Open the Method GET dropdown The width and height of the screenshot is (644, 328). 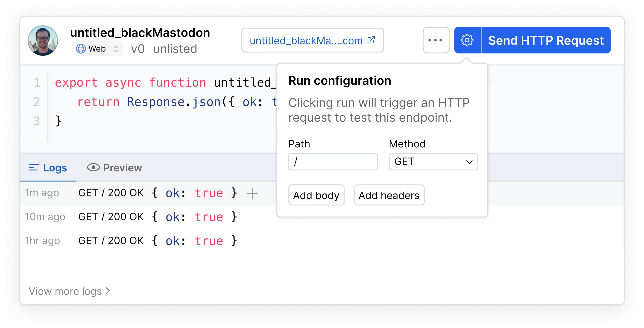pos(433,162)
